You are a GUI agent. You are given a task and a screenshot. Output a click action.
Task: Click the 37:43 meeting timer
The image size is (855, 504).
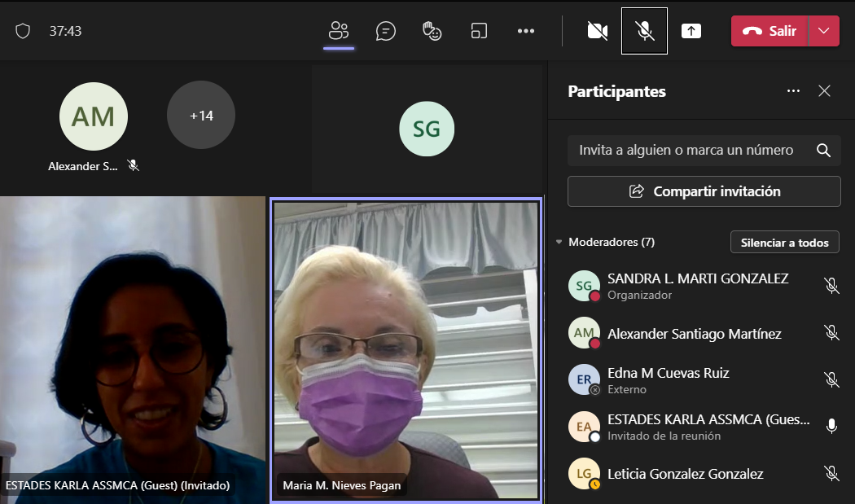tap(65, 31)
